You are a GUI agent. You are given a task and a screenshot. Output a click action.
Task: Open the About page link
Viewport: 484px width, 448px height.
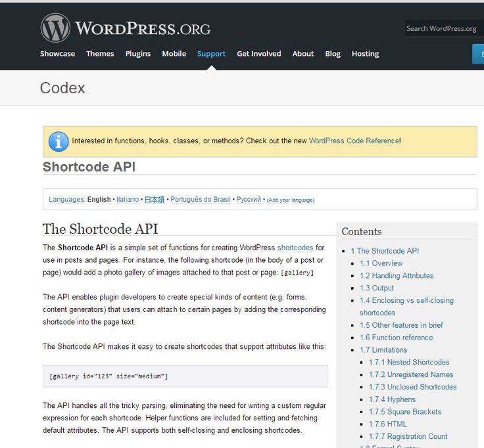pyautogui.click(x=303, y=54)
